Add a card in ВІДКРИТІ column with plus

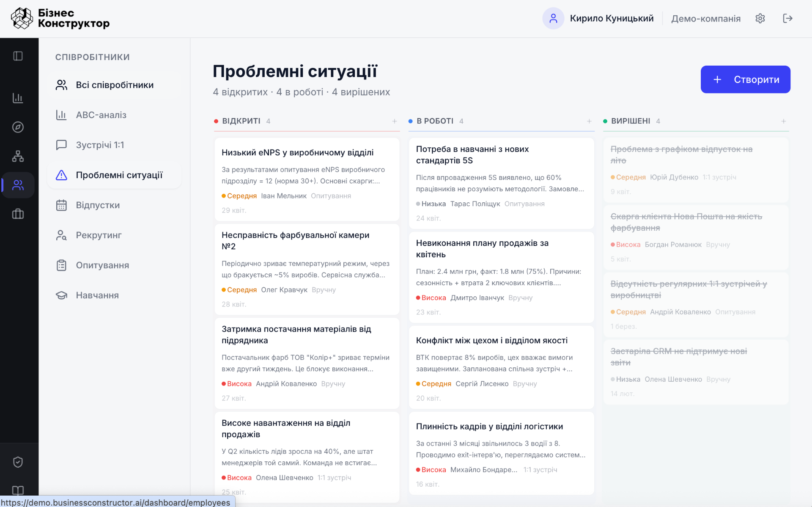pyautogui.click(x=394, y=121)
